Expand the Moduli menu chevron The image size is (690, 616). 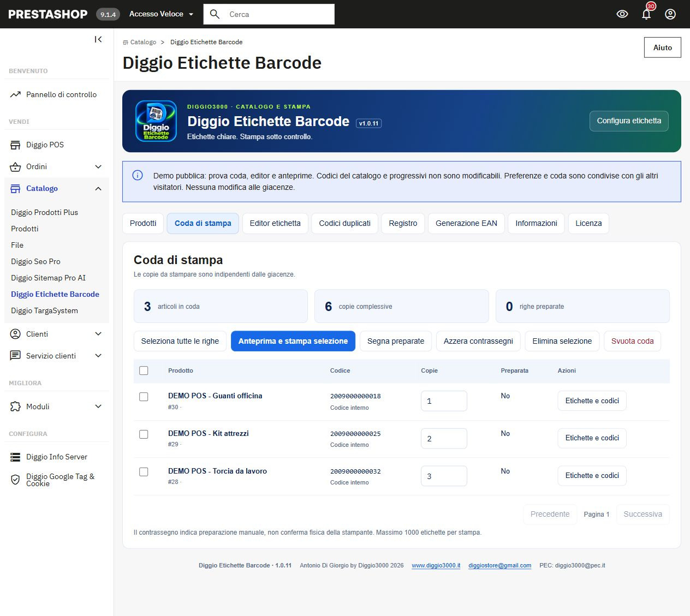pos(98,406)
